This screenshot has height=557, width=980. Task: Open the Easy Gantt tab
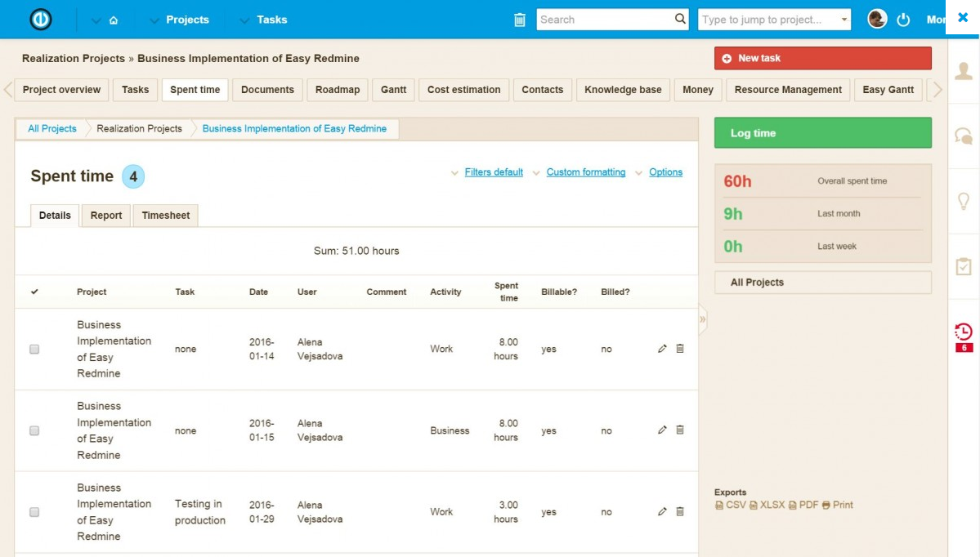(x=888, y=90)
